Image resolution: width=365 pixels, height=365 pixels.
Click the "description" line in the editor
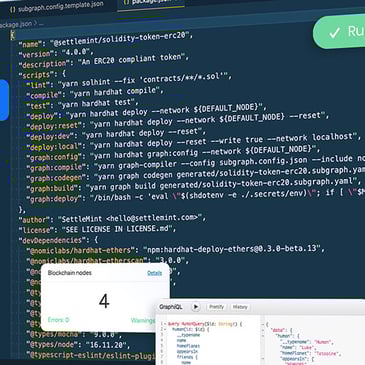tap(104, 61)
